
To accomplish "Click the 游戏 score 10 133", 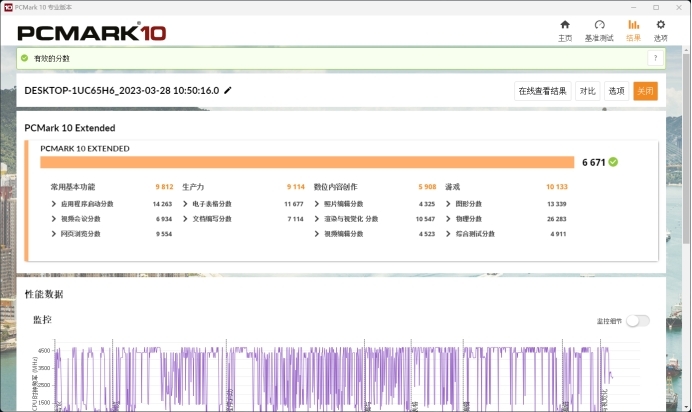I will click(x=557, y=187).
